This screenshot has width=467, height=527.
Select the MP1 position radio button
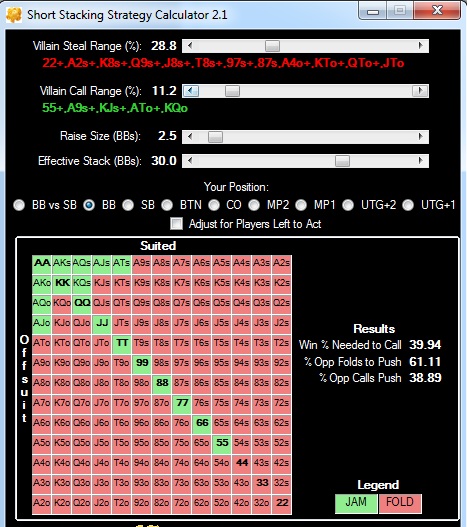point(301,205)
